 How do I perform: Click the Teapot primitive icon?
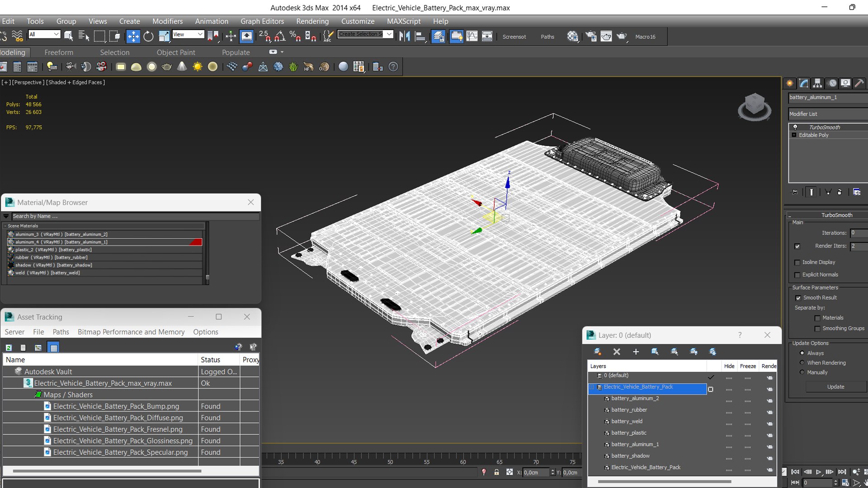click(x=166, y=67)
